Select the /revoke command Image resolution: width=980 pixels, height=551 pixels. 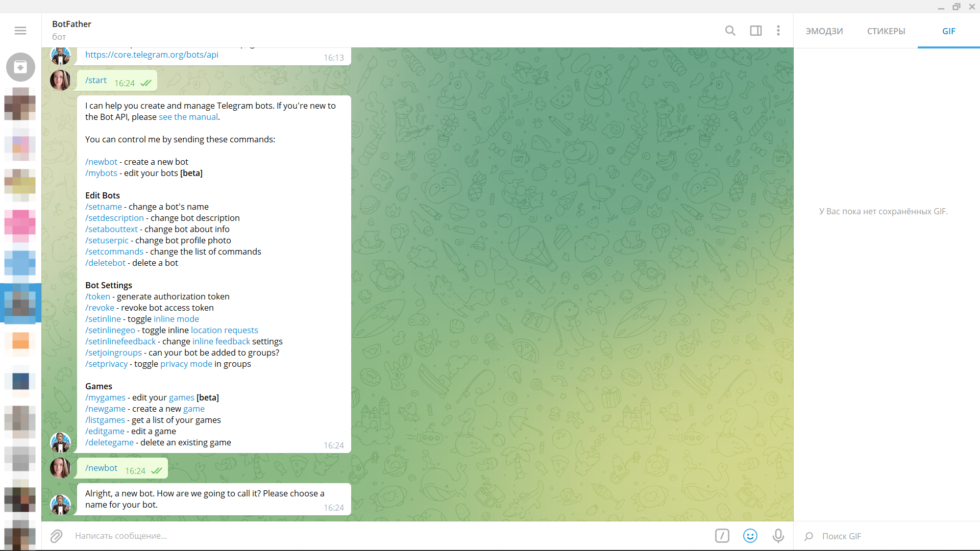(100, 308)
